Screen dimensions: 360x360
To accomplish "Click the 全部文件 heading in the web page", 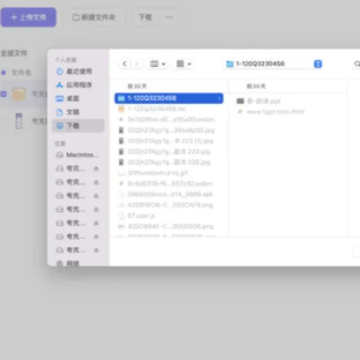I will click(x=14, y=53).
